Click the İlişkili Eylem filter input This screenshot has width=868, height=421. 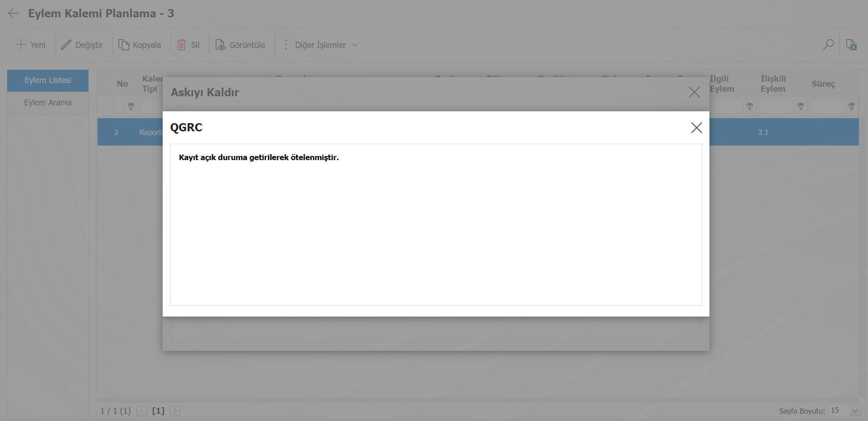pyautogui.click(x=776, y=106)
